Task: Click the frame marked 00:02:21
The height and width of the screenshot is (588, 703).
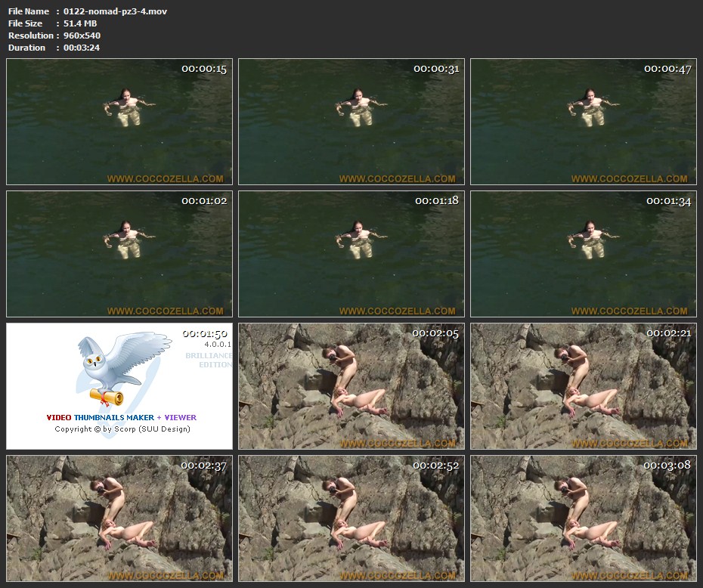Action: [584, 386]
